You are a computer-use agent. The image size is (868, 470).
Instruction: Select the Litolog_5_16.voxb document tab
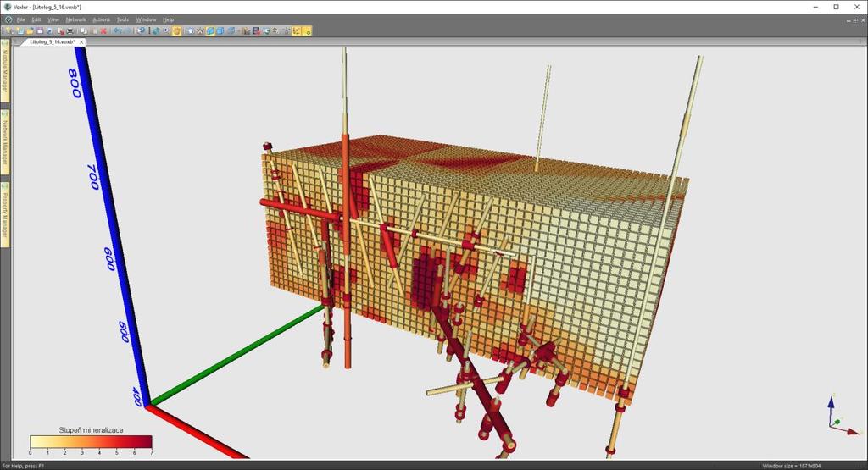point(53,42)
